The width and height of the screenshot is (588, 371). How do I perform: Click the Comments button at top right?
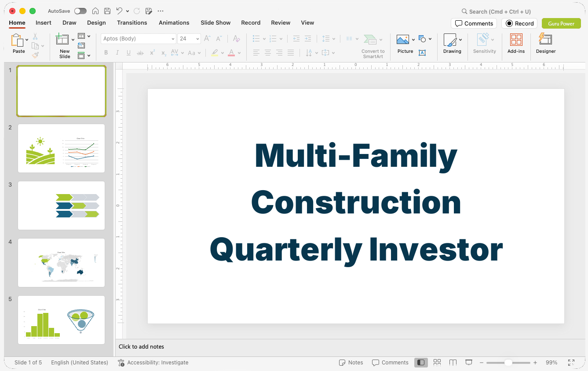tap(474, 24)
